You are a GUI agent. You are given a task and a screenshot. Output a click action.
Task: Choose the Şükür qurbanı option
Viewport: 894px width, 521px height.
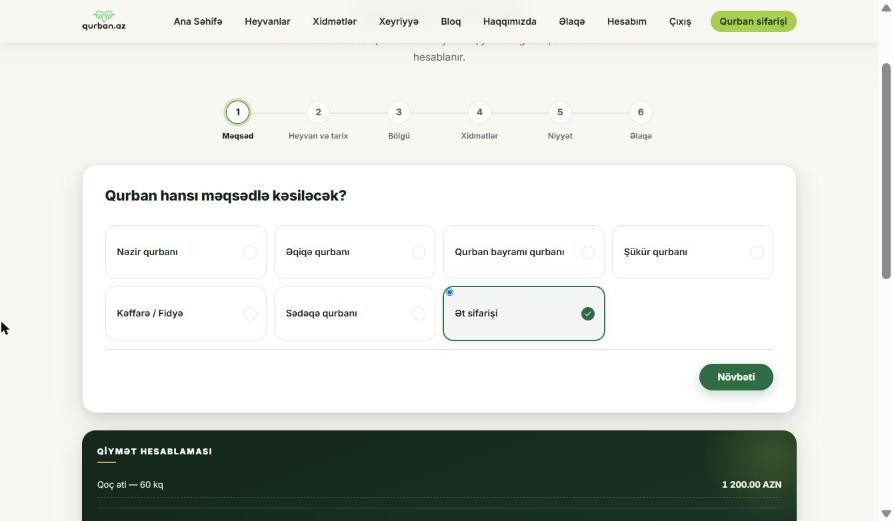tap(693, 252)
